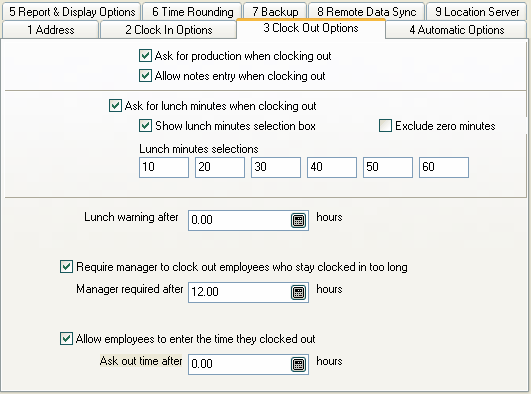Click the Manager required after label
This screenshot has height=394, width=531.
tap(129, 289)
